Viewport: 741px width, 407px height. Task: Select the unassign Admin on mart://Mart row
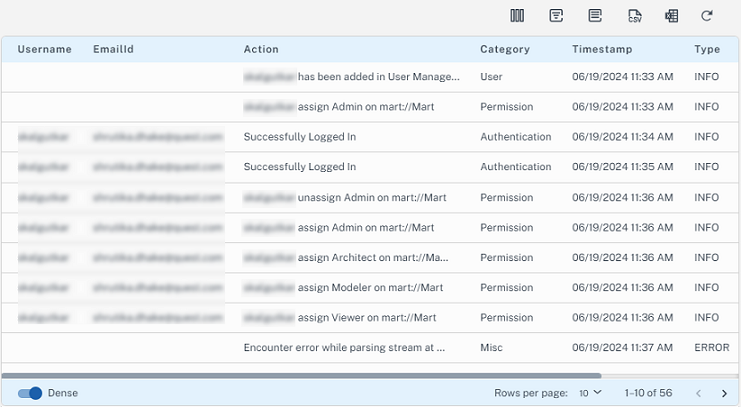point(366,198)
